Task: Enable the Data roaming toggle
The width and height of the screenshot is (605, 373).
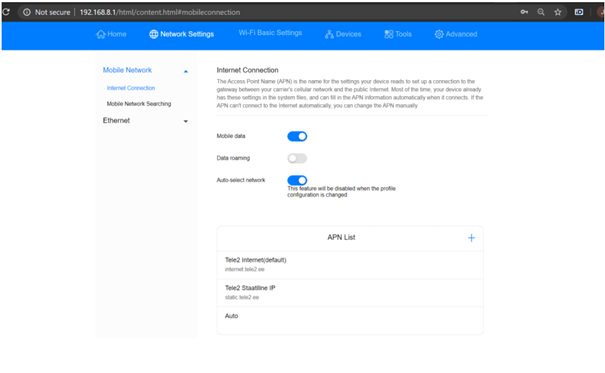Action: (x=297, y=159)
